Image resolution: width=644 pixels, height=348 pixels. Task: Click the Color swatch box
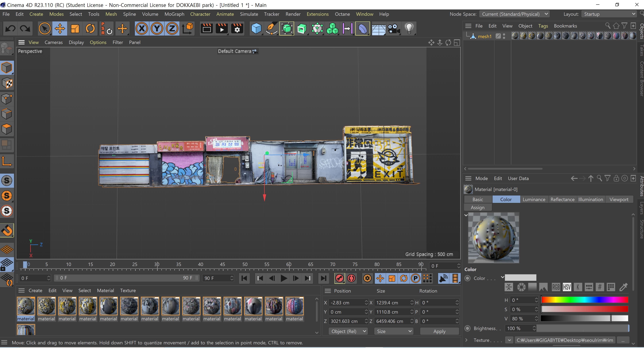[x=520, y=278]
